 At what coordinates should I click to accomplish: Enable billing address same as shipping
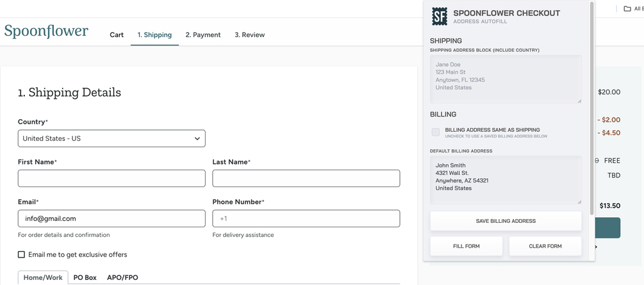tap(436, 132)
